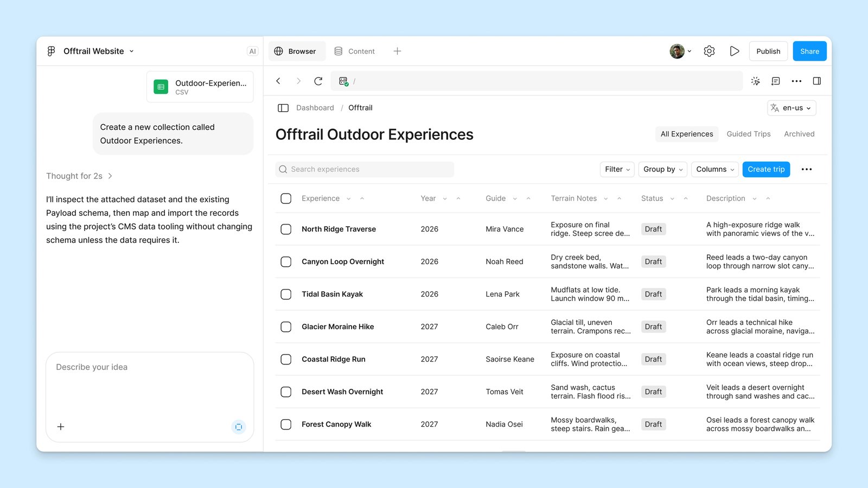The image size is (868, 488).
Task: Tick the select-all header checkbox
Action: point(286,198)
